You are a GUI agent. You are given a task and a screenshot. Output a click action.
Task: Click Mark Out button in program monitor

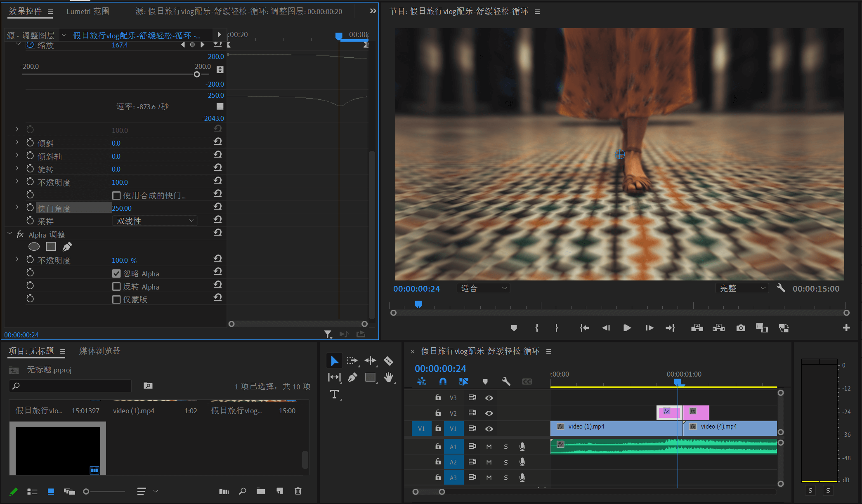tap(557, 328)
